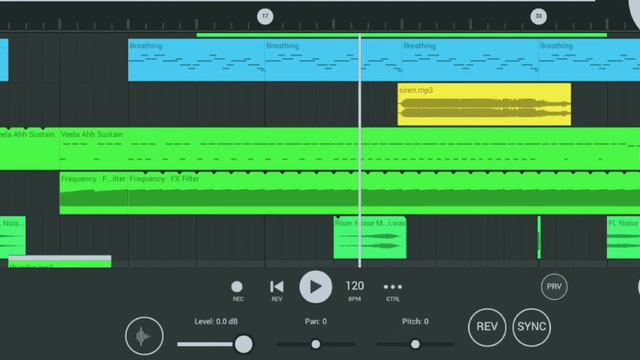The image size is (640, 360).
Task: Click the Level: 0.0 dB label
Action: (216, 322)
